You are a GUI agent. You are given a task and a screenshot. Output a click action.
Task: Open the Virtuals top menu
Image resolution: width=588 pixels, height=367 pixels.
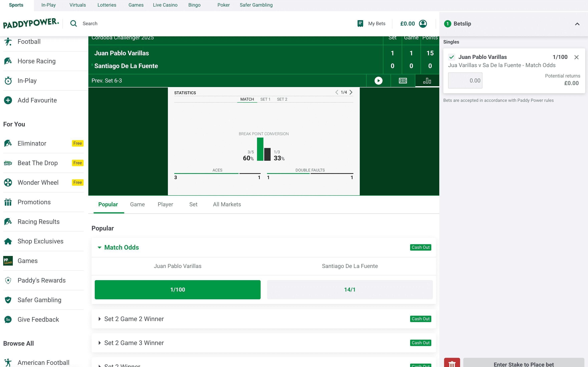click(78, 5)
